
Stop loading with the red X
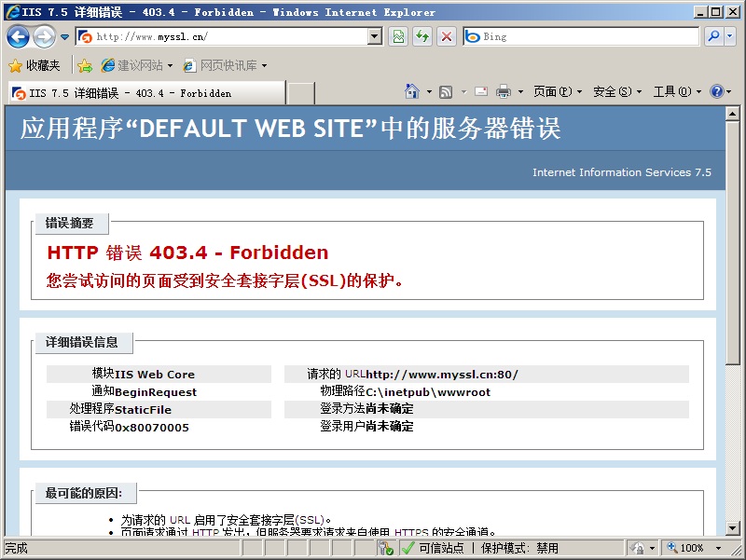click(447, 36)
